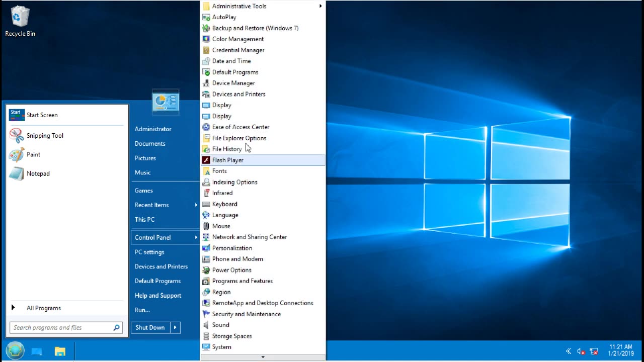Viewport: 644px width, 362px height.
Task: Select PC settings entry
Action: pyautogui.click(x=149, y=252)
